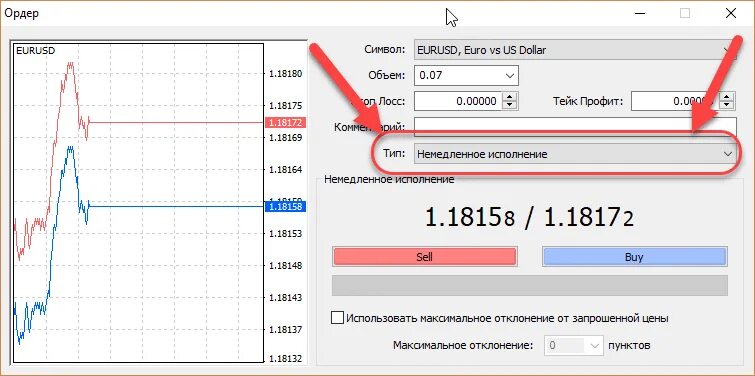Open the Максимальное отклонение dropdown
Image resolution: width=755 pixels, height=376 pixels.
click(x=573, y=345)
